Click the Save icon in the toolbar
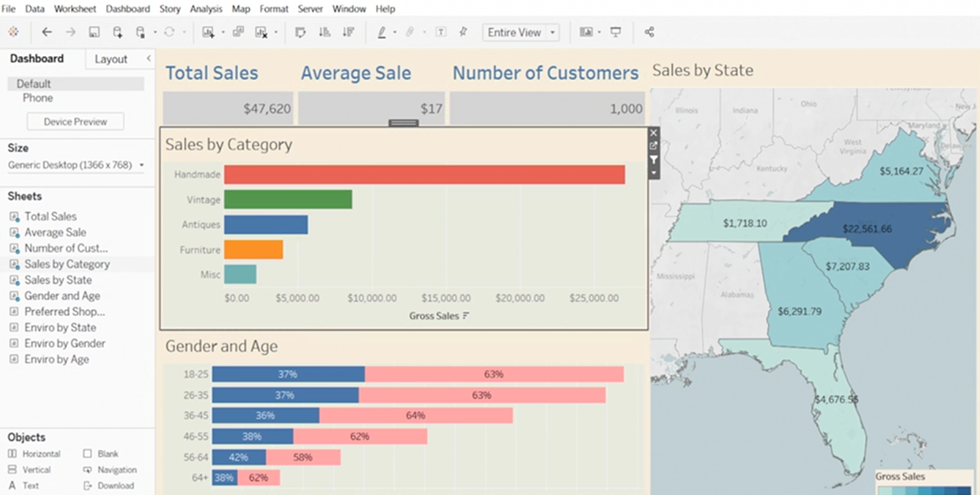This screenshot has height=495, width=980. click(x=94, y=32)
